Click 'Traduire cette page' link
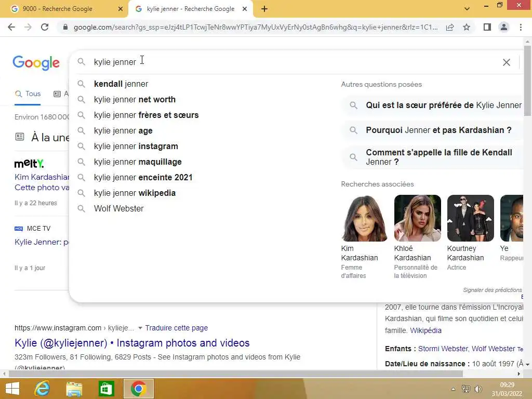532x399 pixels. 177,328
